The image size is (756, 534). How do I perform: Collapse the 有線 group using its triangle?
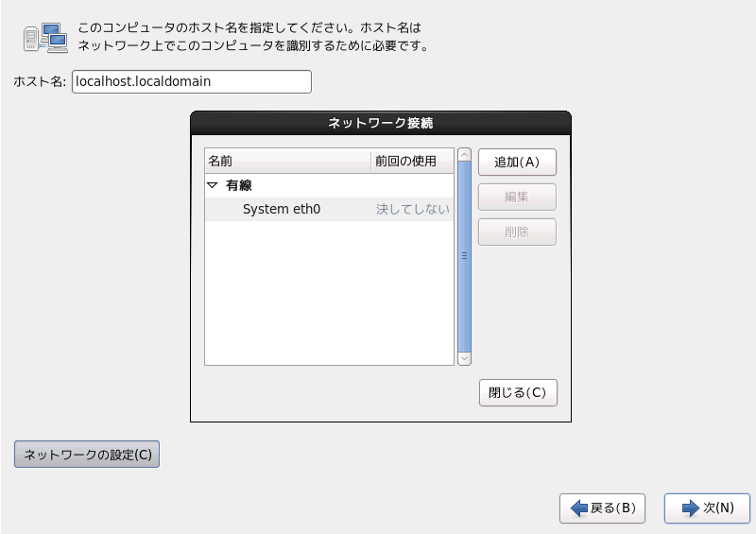pyautogui.click(x=213, y=186)
